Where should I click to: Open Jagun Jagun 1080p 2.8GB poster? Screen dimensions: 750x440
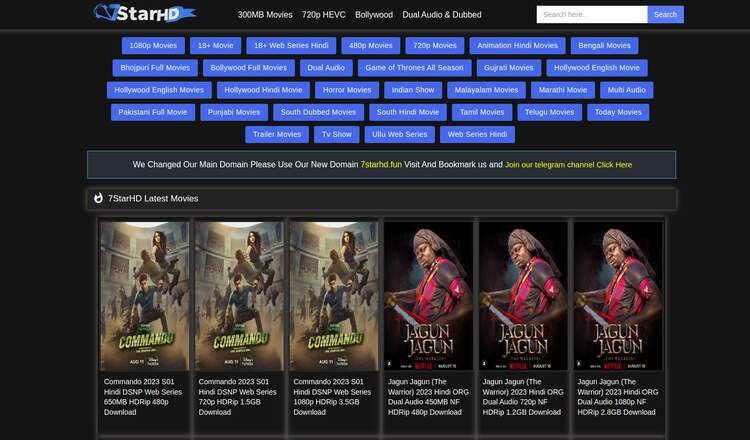(618, 296)
